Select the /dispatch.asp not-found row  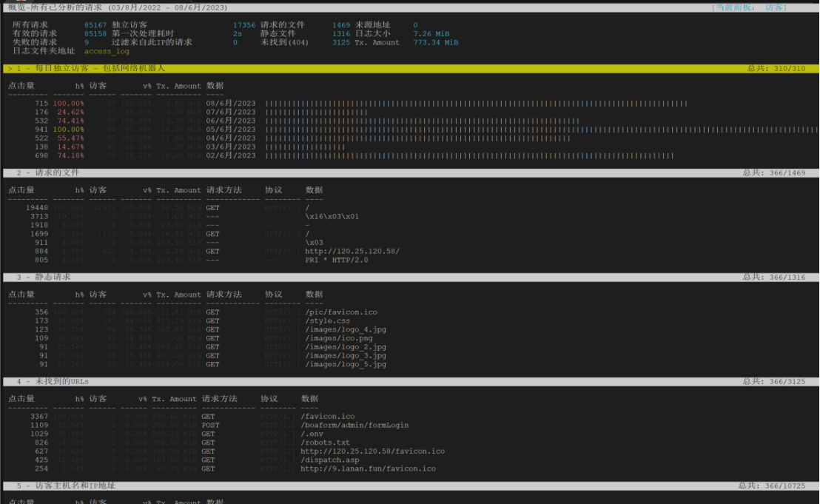pos(195,460)
